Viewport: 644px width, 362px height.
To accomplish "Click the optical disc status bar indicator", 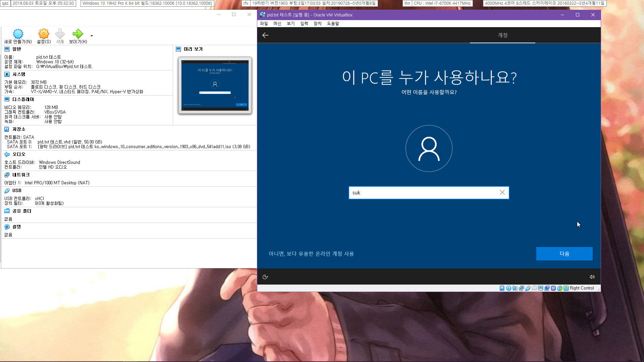I will click(x=508, y=288).
